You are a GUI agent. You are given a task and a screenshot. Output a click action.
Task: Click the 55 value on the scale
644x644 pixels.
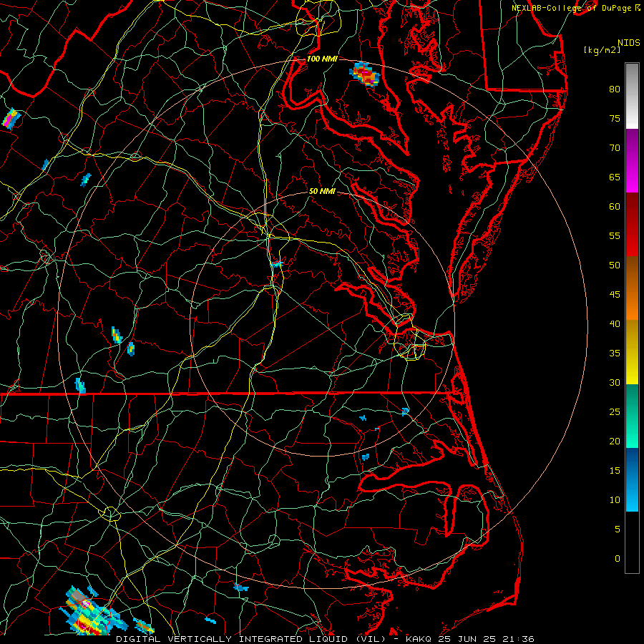(615, 235)
